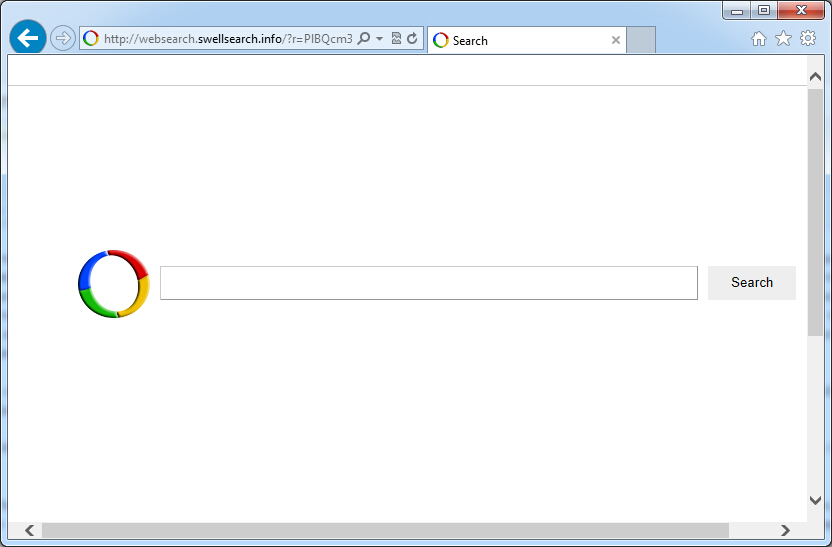Image resolution: width=832 pixels, height=547 pixels.
Task: Open the address bar autocomplete dropdown arrow
Action: (x=379, y=39)
